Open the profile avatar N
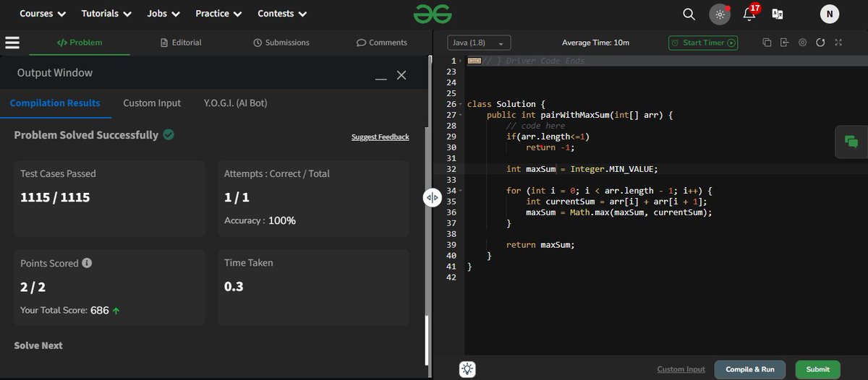 tap(830, 14)
